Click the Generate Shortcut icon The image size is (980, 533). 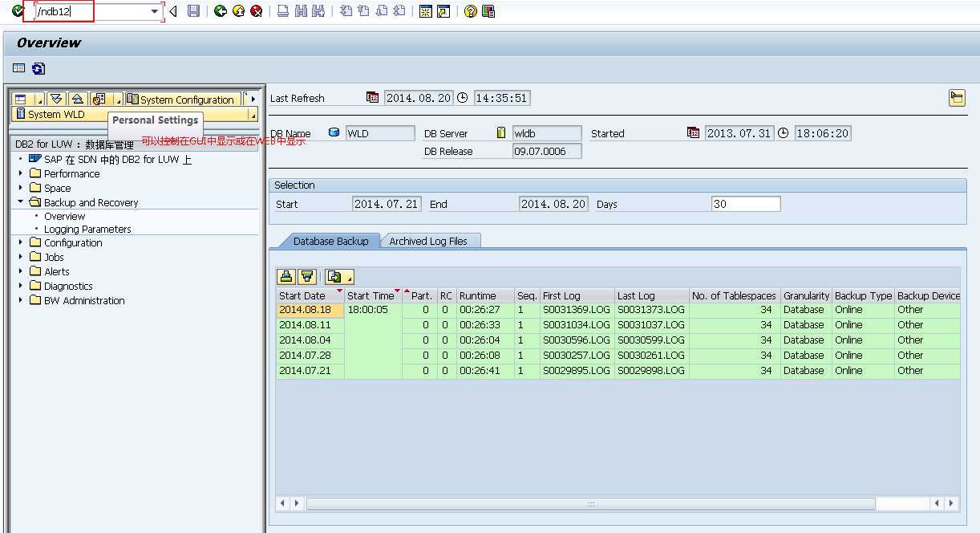[443, 11]
